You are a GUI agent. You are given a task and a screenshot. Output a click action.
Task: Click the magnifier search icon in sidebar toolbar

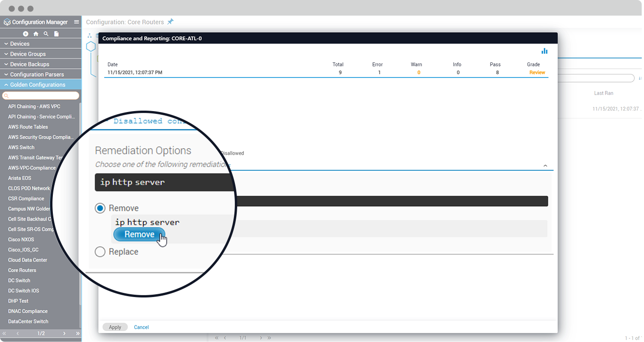[x=46, y=34]
